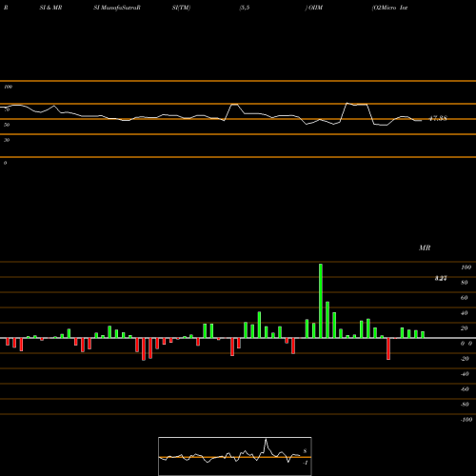Select the MR panel title label

tap(425, 248)
